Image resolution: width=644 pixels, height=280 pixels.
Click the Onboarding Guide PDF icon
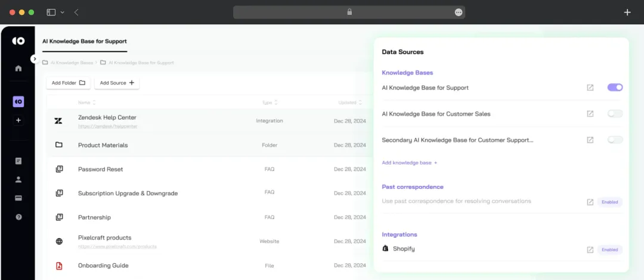point(59,266)
